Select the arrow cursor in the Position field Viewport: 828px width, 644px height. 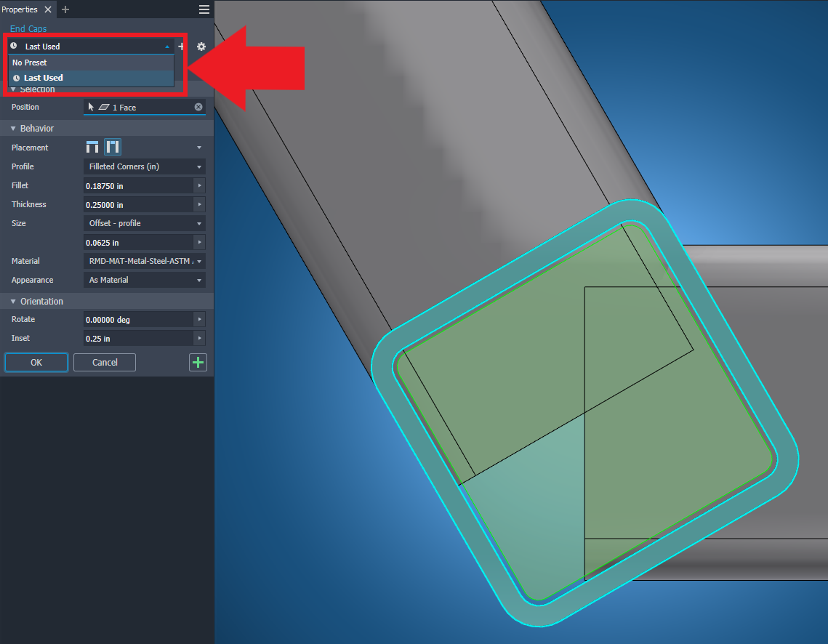90,106
